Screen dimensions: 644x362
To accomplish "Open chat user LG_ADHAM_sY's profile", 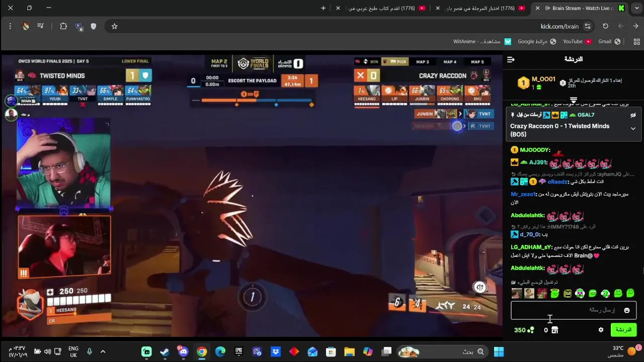I will [531, 247].
